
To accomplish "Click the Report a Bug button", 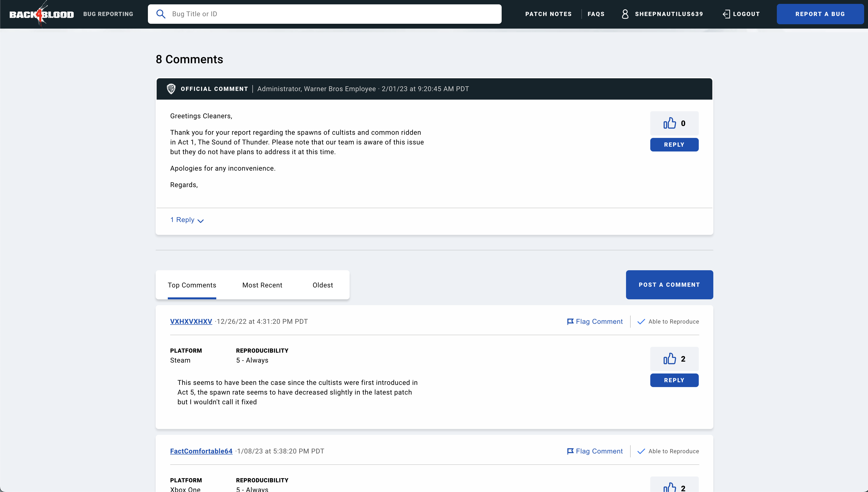I will [820, 14].
